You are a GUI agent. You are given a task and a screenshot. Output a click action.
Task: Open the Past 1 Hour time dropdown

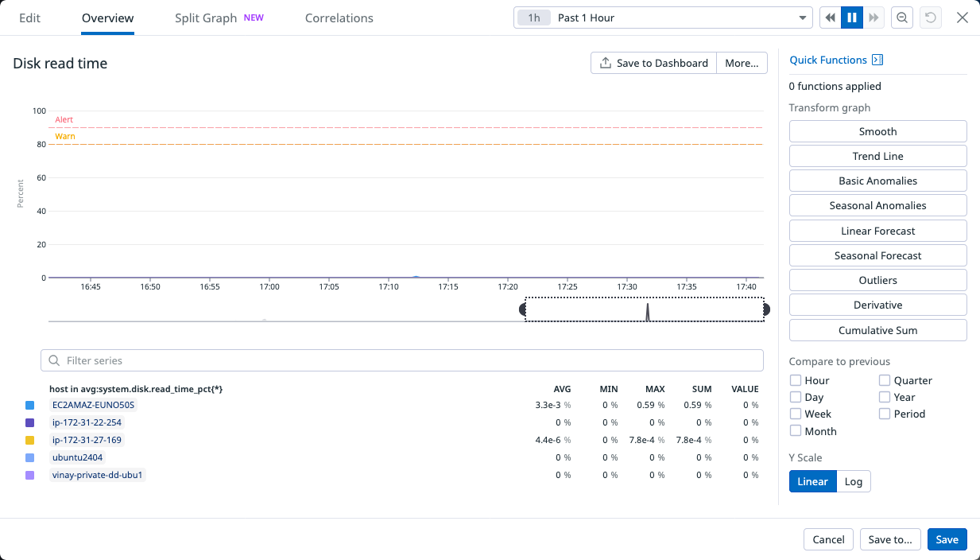pos(661,17)
